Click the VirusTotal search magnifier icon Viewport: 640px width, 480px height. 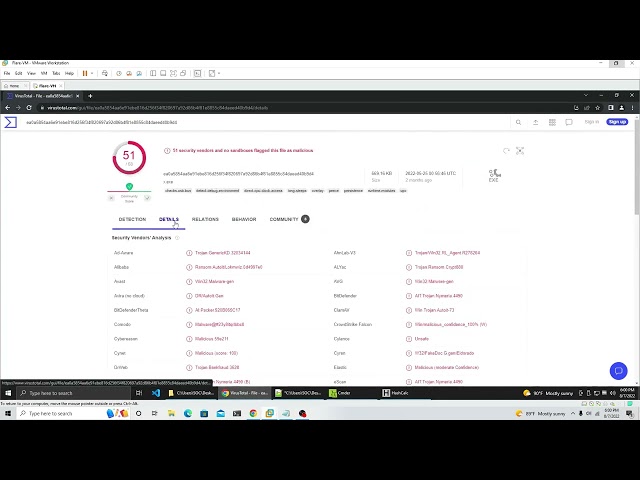[518, 122]
